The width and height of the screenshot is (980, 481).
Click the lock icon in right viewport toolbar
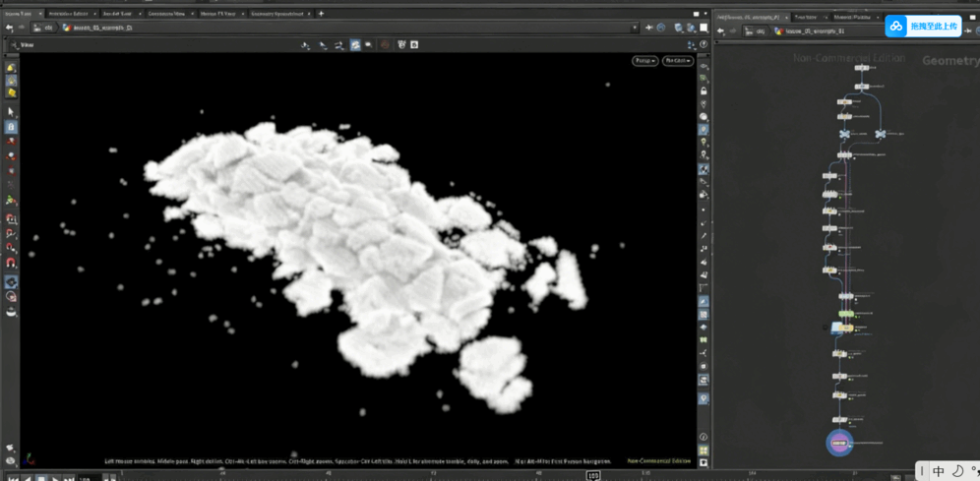tap(704, 90)
